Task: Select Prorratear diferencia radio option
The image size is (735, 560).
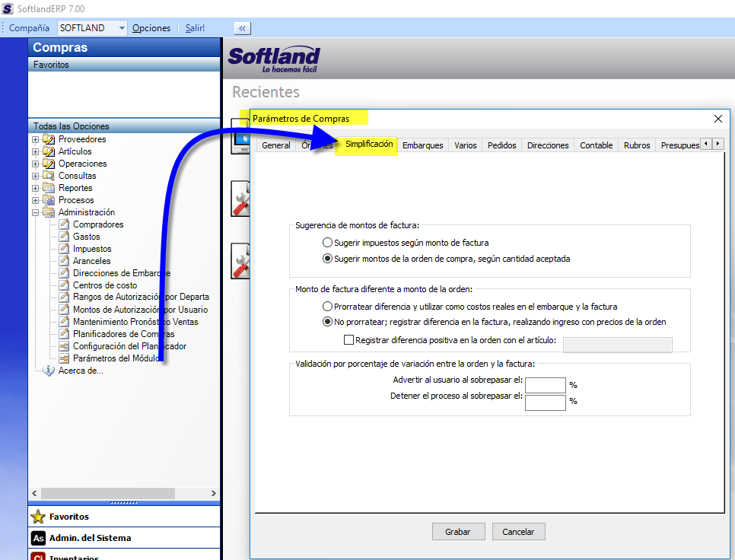Action: (x=327, y=307)
